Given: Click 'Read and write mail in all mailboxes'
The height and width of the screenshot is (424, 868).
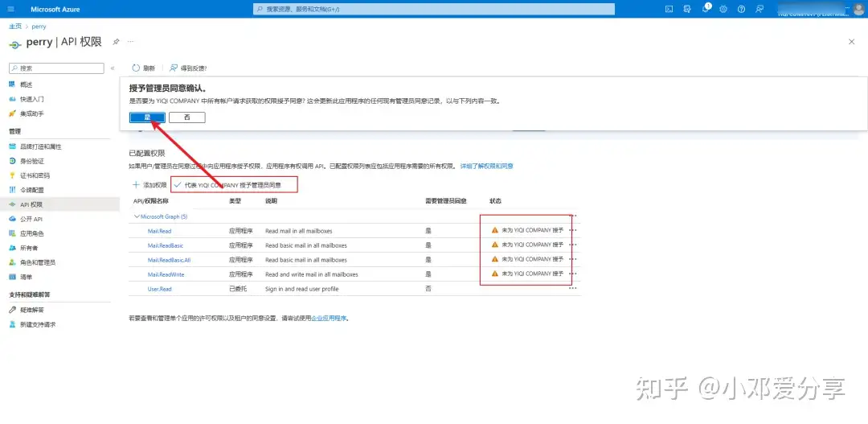Looking at the screenshot, I should [312, 274].
